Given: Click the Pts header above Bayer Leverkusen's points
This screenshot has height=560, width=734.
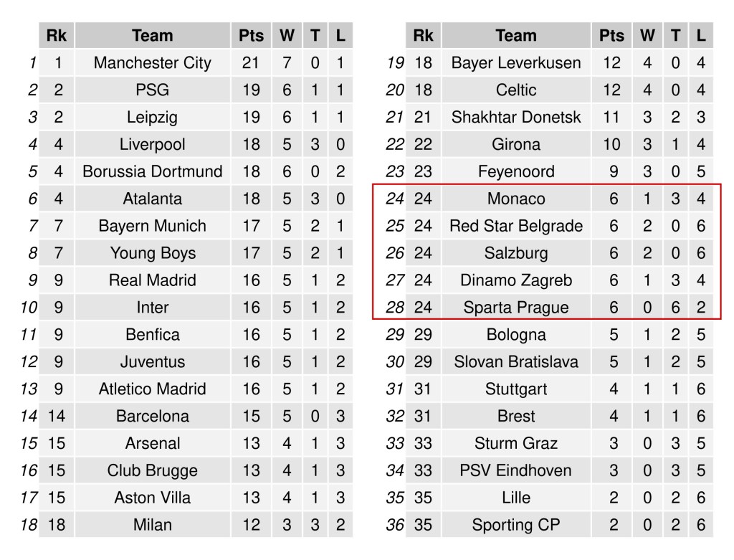Looking at the screenshot, I should [x=611, y=36].
